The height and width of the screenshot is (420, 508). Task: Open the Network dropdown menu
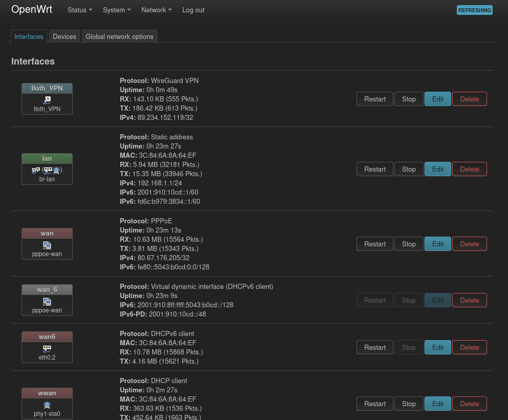156,10
